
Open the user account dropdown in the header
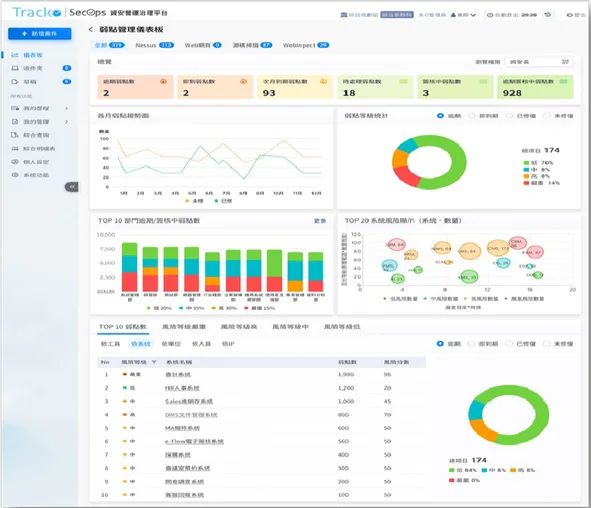[x=463, y=15]
